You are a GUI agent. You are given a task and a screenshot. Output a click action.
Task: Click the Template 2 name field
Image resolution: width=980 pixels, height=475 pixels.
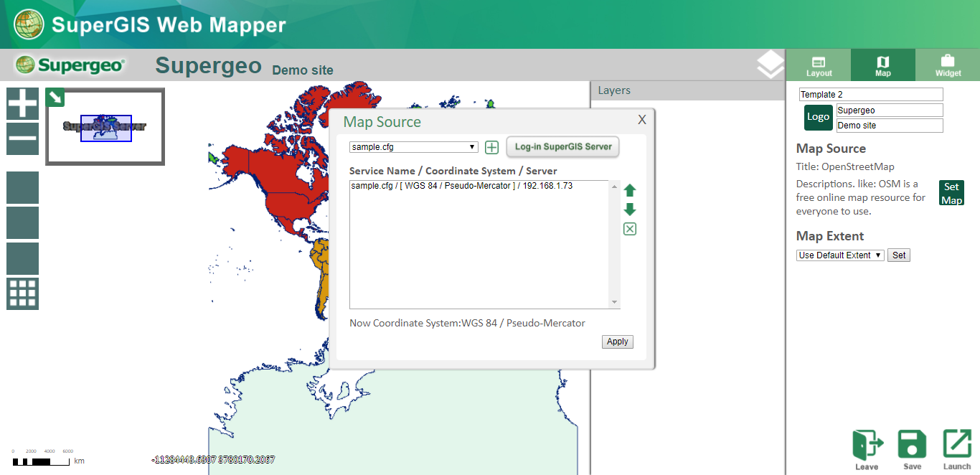click(871, 95)
